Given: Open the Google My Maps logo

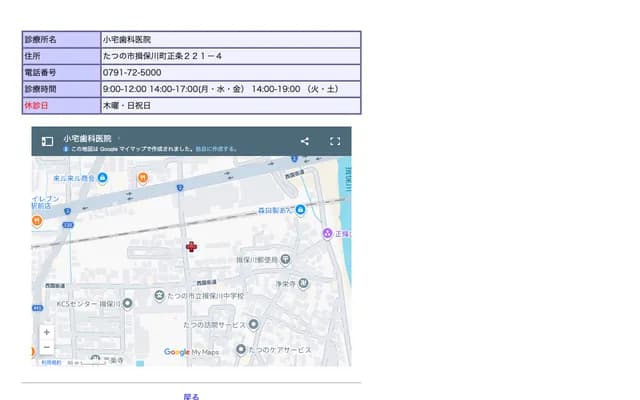Looking at the screenshot, I should [x=191, y=352].
